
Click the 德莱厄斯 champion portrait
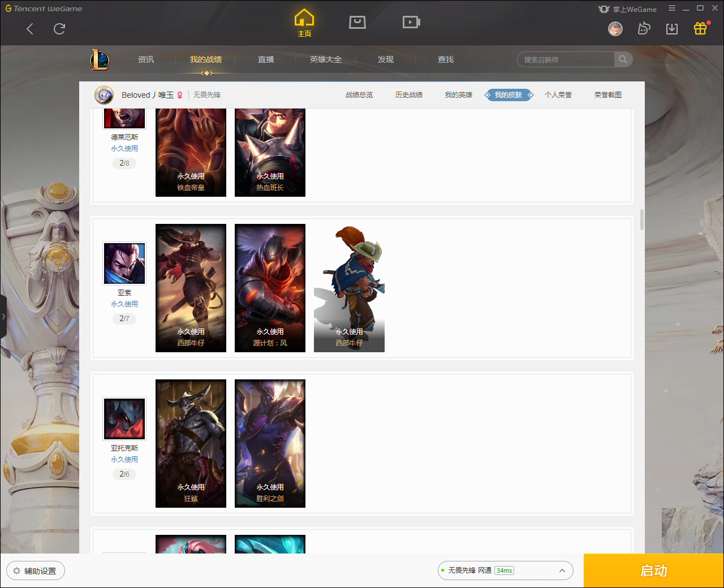[x=124, y=118]
